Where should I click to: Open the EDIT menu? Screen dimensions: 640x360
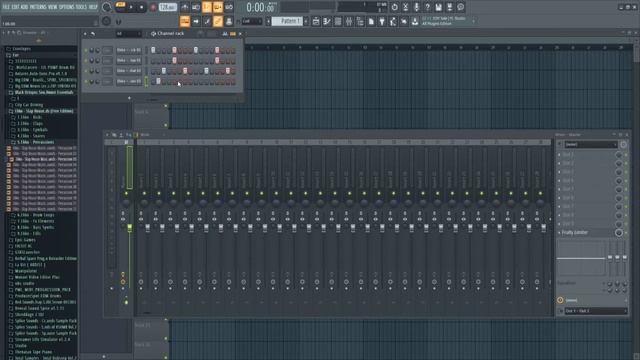16,7
